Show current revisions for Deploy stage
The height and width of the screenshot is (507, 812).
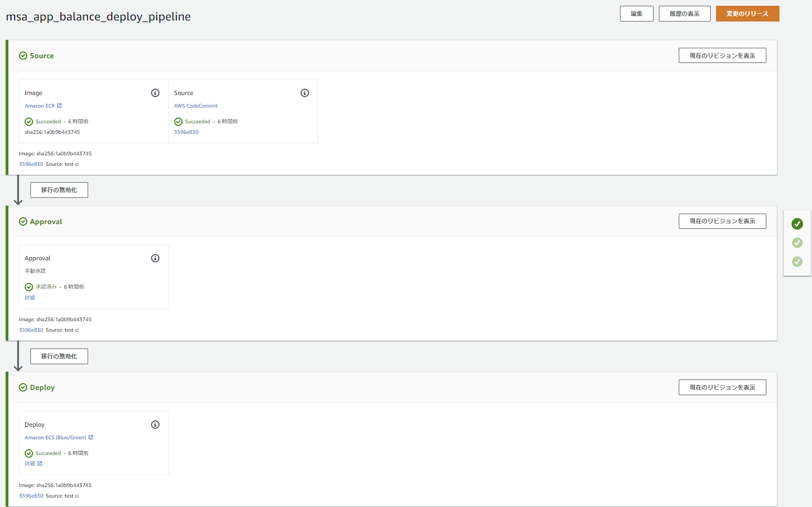coord(722,387)
